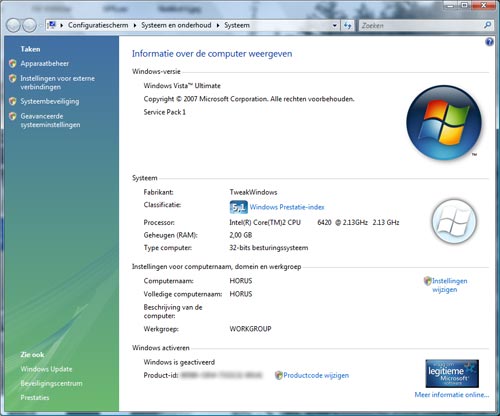This screenshot has height=416, width=500.
Task: Click 'Windows is geactiveerd' text
Action: tap(179, 362)
